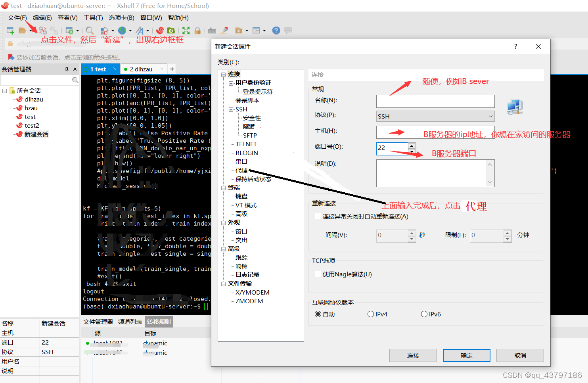
Task: Click the globe encoding toolbar icon
Action: tap(122, 31)
